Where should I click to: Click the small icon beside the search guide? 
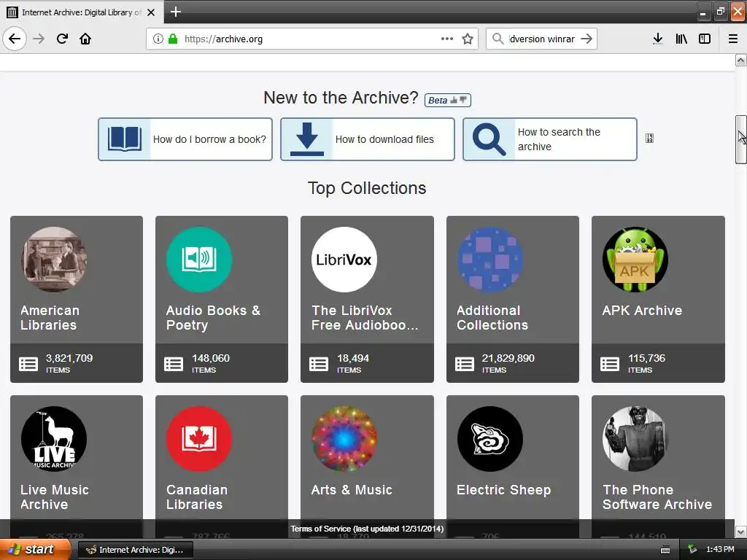click(649, 138)
